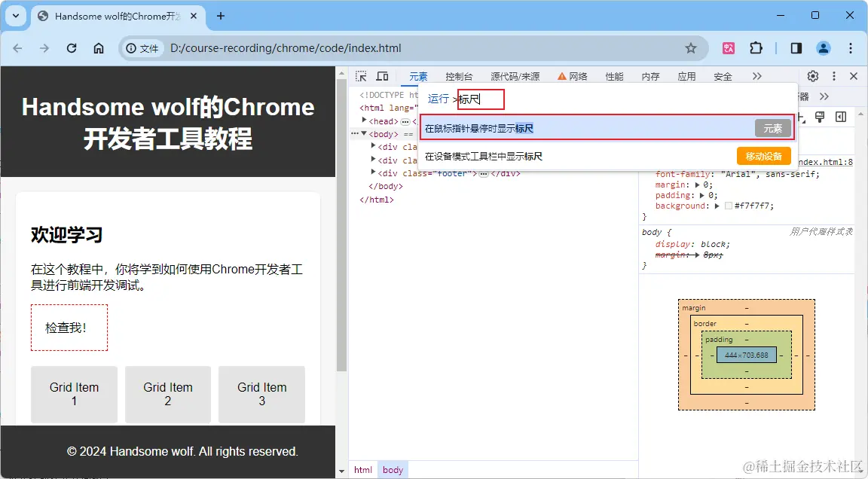Screen dimensions: 868x479
Task: Click the file info icon in address bar
Action: pos(142,48)
